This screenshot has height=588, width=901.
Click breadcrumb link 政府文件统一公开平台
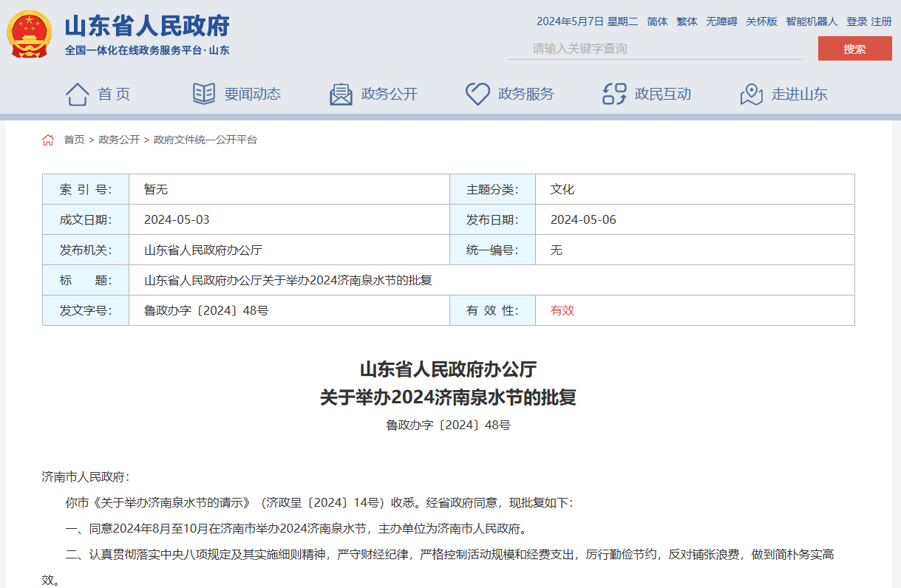205,140
